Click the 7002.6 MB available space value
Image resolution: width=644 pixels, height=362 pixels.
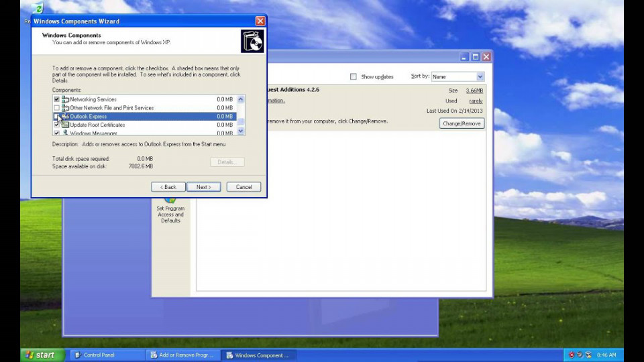click(x=140, y=167)
